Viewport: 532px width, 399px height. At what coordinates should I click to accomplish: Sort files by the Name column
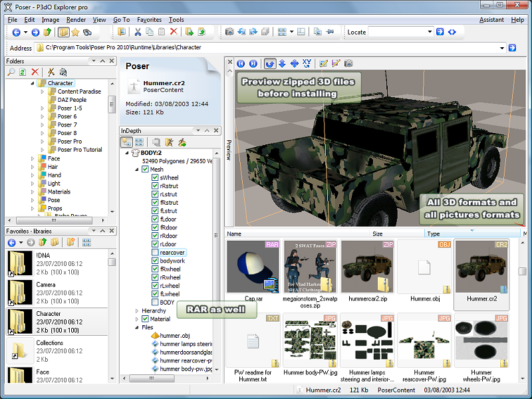pyautogui.click(x=297, y=234)
